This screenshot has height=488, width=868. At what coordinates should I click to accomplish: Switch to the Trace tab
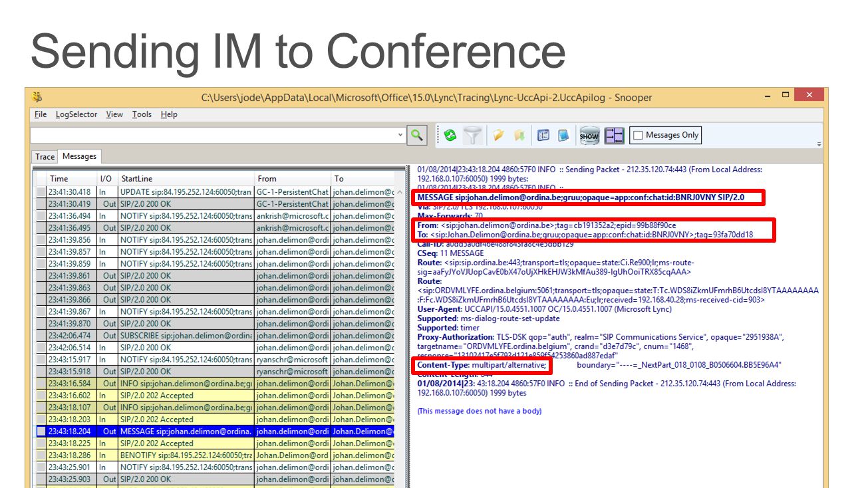click(x=45, y=157)
